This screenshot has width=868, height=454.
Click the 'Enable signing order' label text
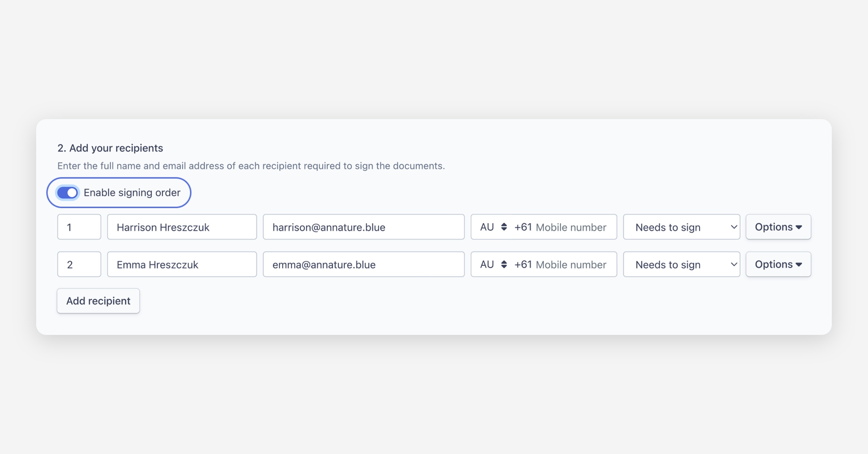pos(132,193)
